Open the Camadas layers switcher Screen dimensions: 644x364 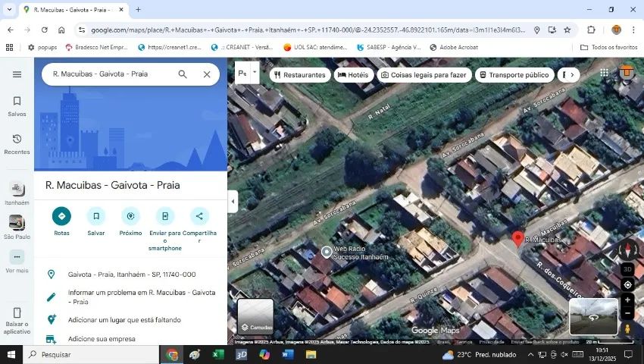tap(255, 317)
